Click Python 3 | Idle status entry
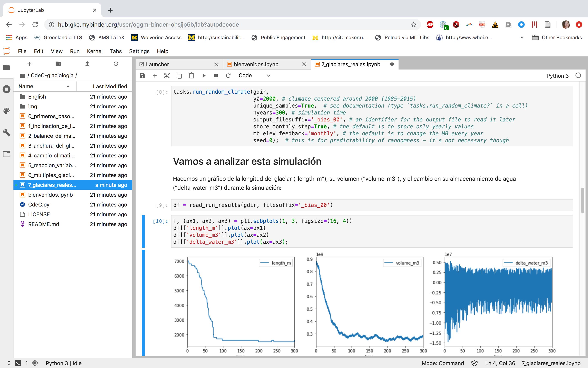The image size is (588, 368). pos(64,363)
